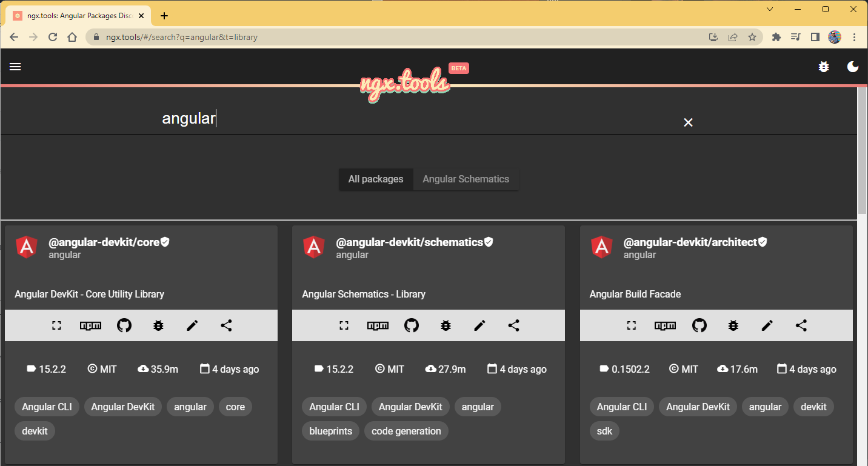
Task: Expand the @angular-devkit/core card fullscreen
Action: coord(56,325)
